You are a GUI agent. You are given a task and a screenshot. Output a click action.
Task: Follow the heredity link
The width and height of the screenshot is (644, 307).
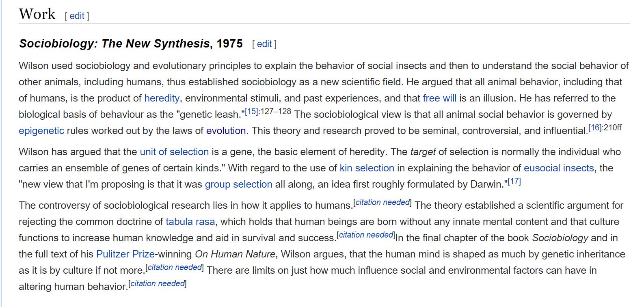[162, 98]
